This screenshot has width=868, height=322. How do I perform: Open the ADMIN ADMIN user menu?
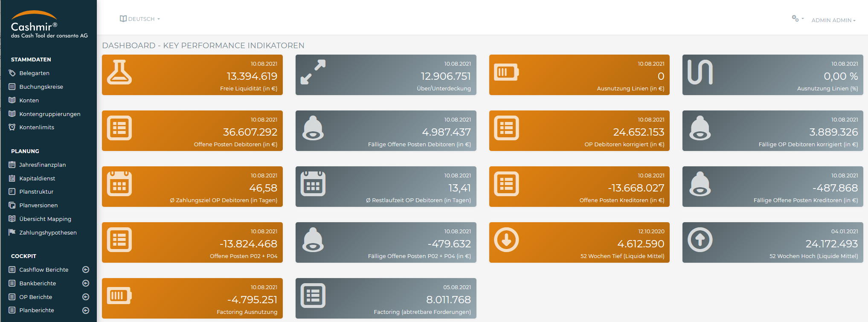coord(833,20)
